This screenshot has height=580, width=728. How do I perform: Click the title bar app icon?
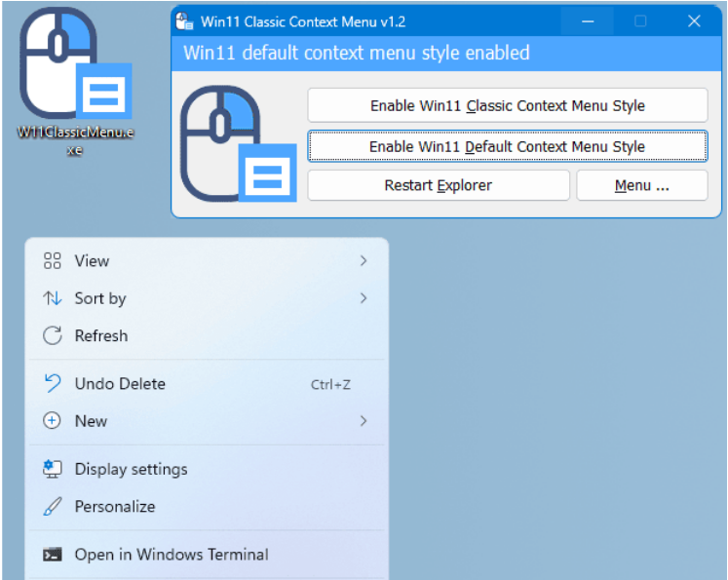[185, 21]
